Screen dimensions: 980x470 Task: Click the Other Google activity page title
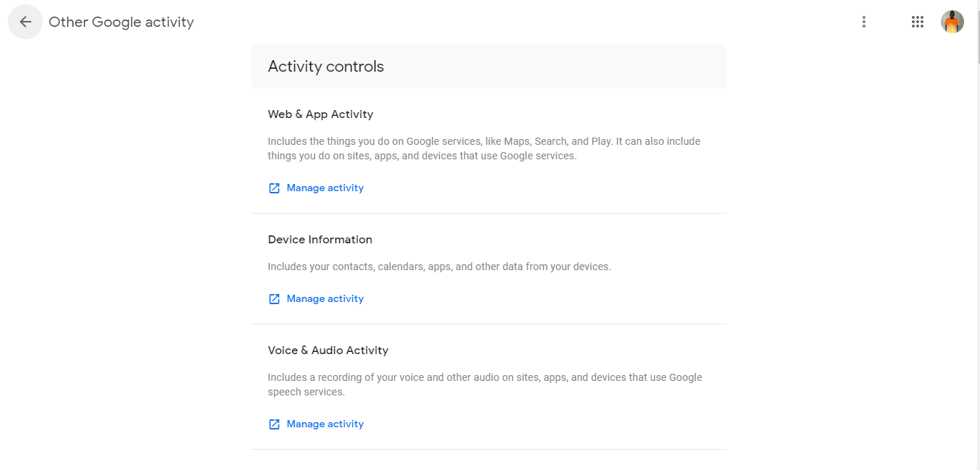[x=121, y=22]
